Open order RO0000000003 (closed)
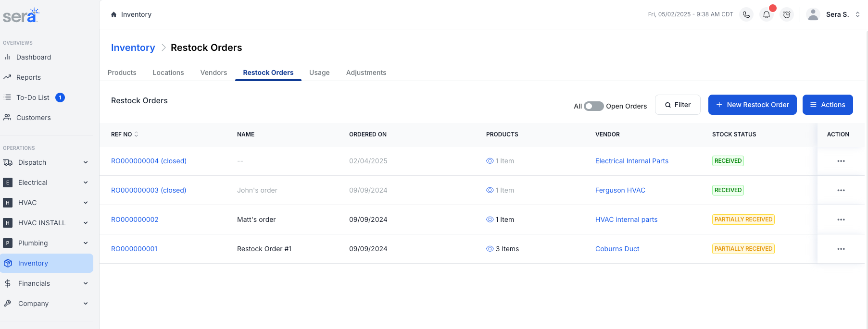Screen dimensions: 868x329 pos(149,190)
